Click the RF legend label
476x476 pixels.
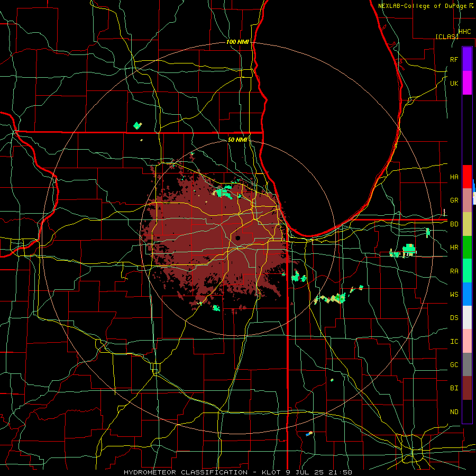click(x=454, y=59)
